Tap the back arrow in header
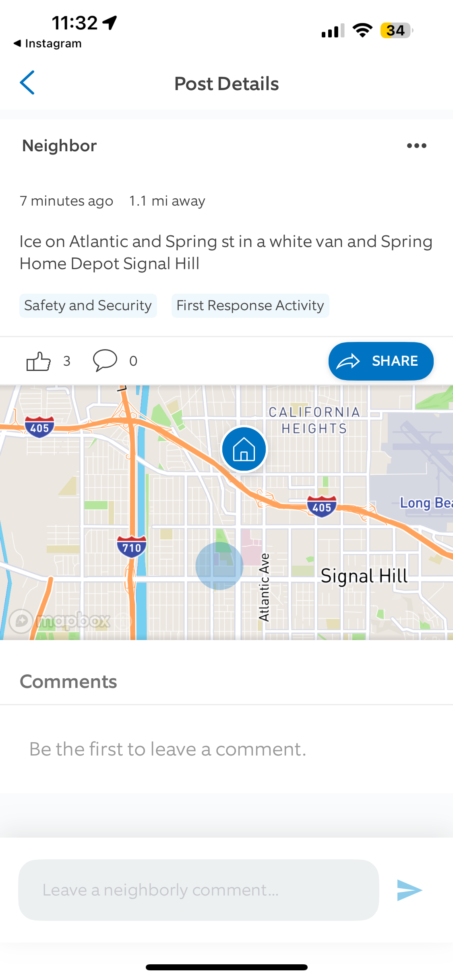453x980 pixels. (27, 83)
